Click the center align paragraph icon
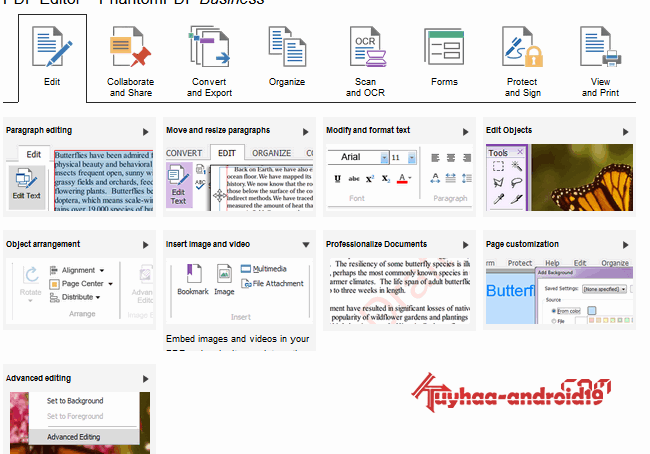The height and width of the screenshot is (454, 650). [x=451, y=158]
